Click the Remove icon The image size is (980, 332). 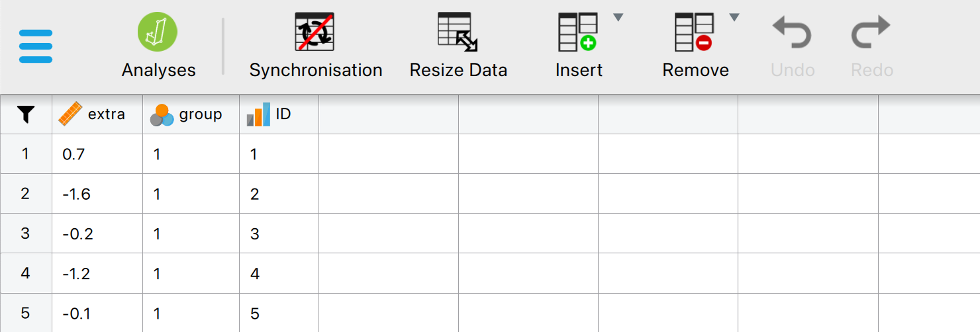(694, 32)
